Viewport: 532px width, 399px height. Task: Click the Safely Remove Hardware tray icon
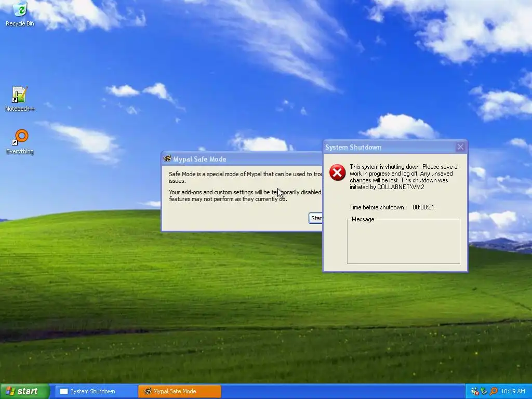click(484, 391)
